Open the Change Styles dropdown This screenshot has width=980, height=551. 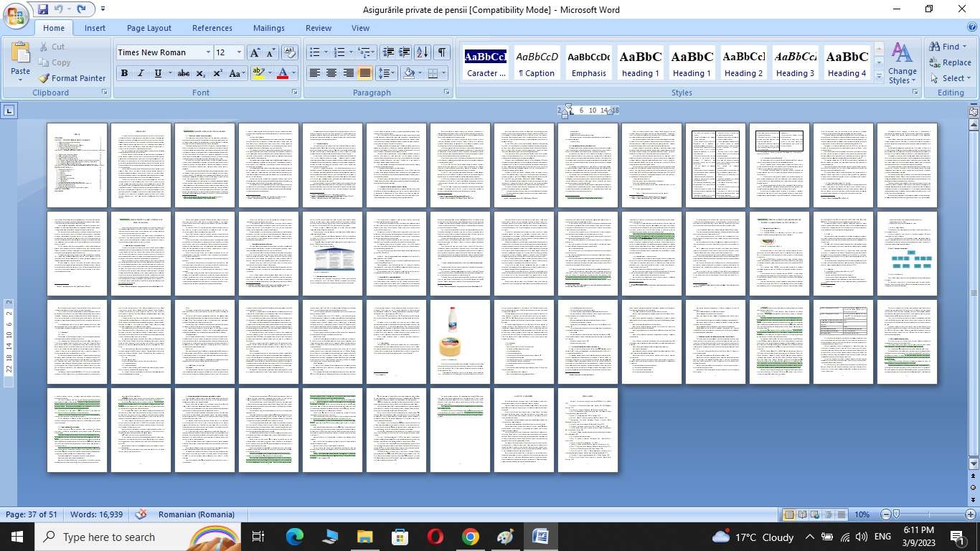(x=902, y=64)
